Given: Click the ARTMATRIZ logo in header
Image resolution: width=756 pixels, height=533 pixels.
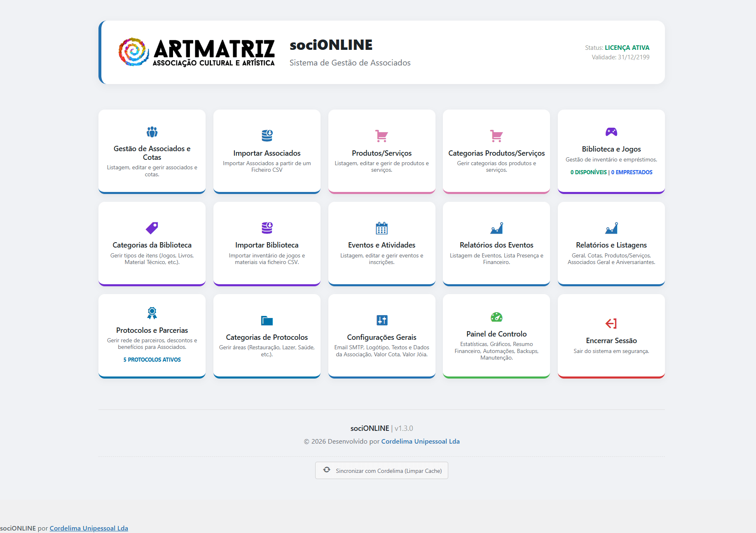Looking at the screenshot, I should tap(197, 52).
